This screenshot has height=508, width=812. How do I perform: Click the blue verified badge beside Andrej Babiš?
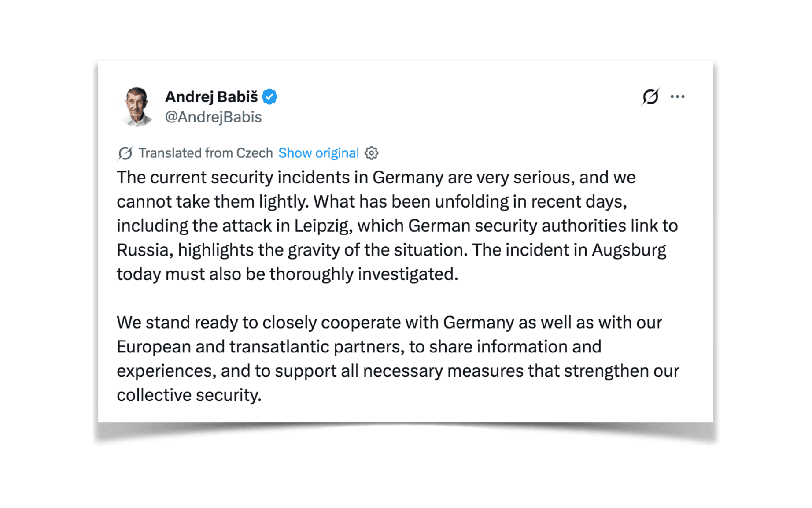click(x=269, y=96)
